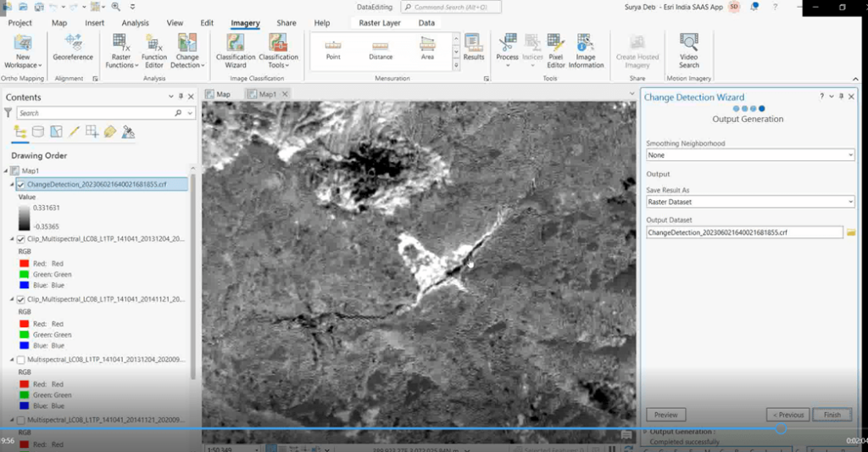Screen dimensions: 868x452
Task: Enable Multispectral_LC08 20131204 layer
Action: click(x=21, y=360)
